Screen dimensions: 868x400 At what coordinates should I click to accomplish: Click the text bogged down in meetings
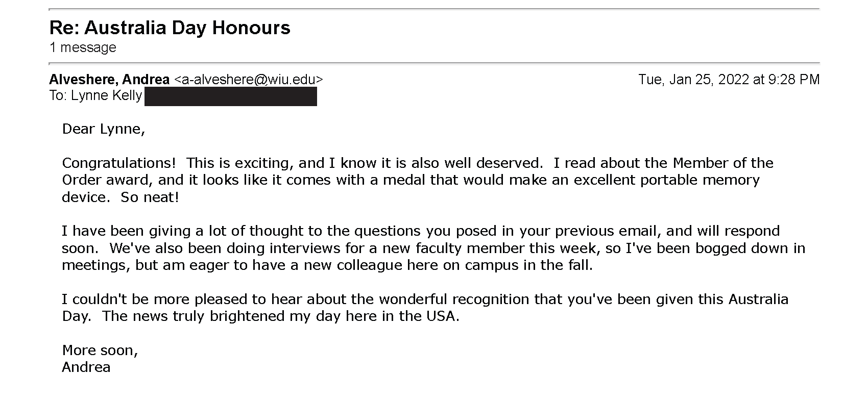[433, 257]
